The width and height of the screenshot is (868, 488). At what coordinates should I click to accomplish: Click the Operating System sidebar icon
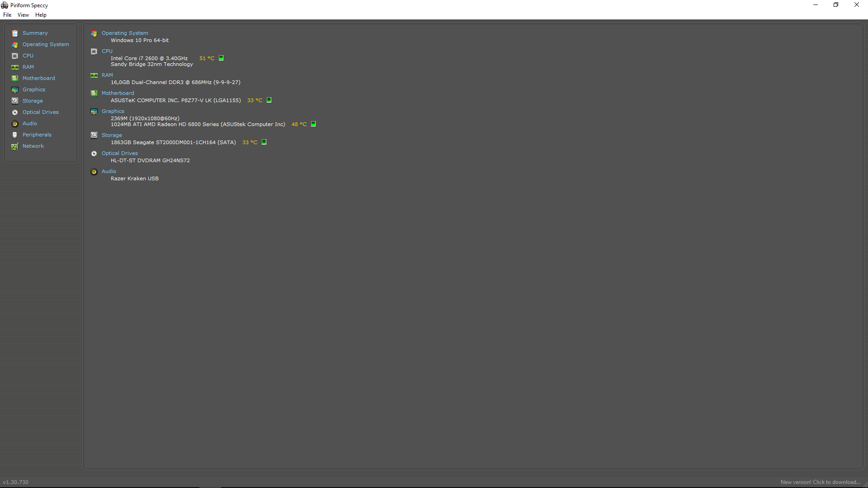(x=15, y=45)
